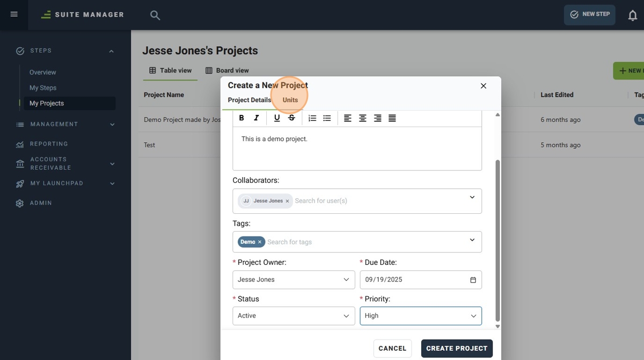Open the search magnifier icon
644x360 pixels.
tap(155, 15)
